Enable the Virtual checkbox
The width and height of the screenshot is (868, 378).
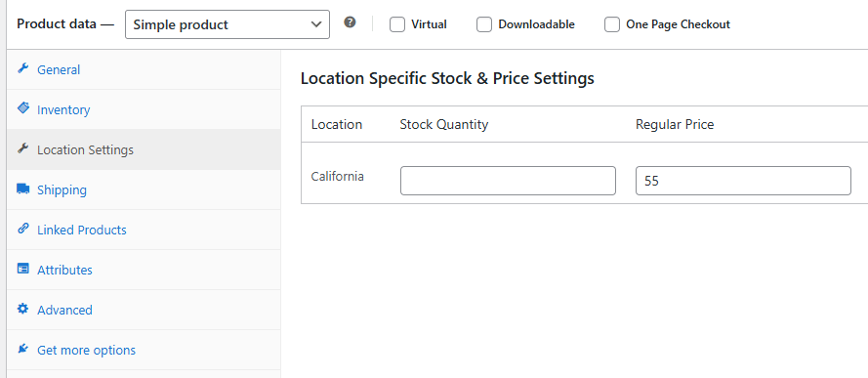point(397,24)
